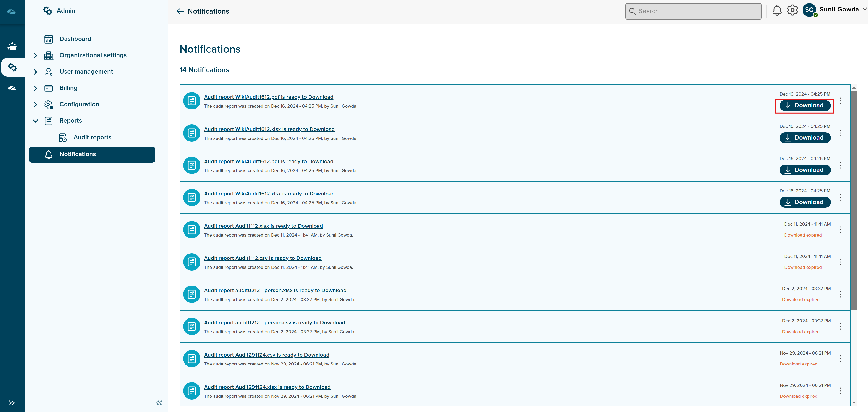Click the notifications list scrollbar down arrow
Screen dimensions: 868x412
pos(853,402)
